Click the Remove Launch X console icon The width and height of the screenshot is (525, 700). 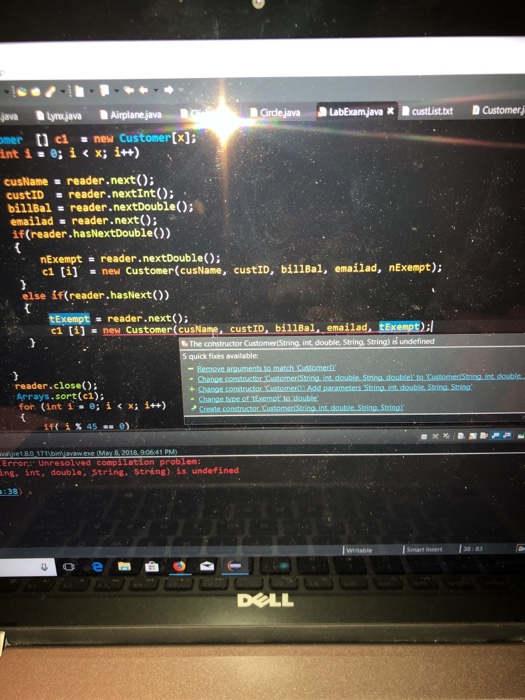[x=435, y=436]
